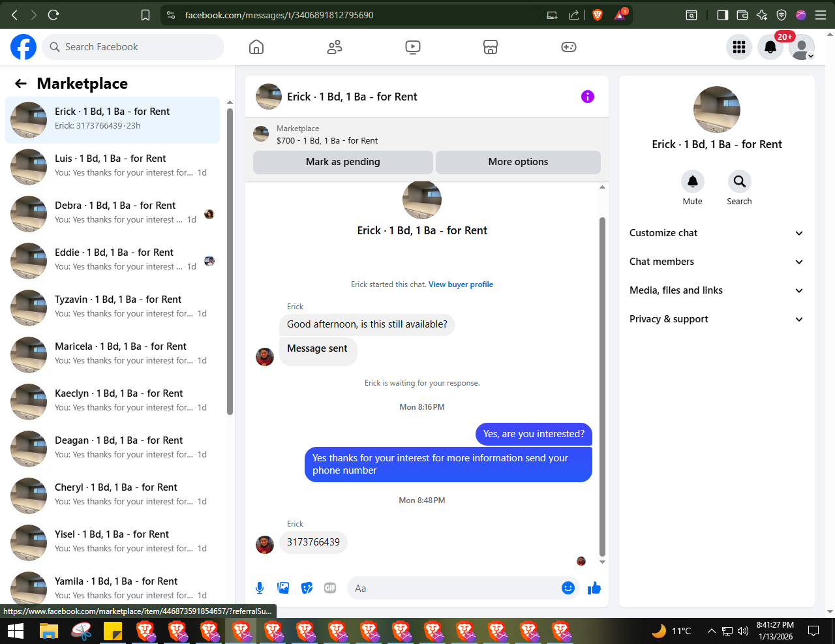This screenshot has width=835, height=644.
Task: Click the Search Facebook field
Action: (133, 47)
